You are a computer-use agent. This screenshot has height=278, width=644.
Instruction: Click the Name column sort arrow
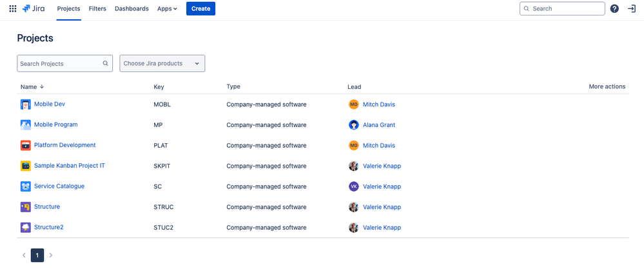coord(41,87)
